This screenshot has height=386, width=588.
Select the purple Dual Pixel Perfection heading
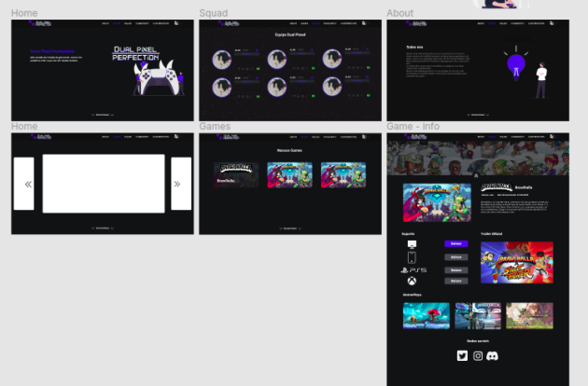(x=52, y=51)
